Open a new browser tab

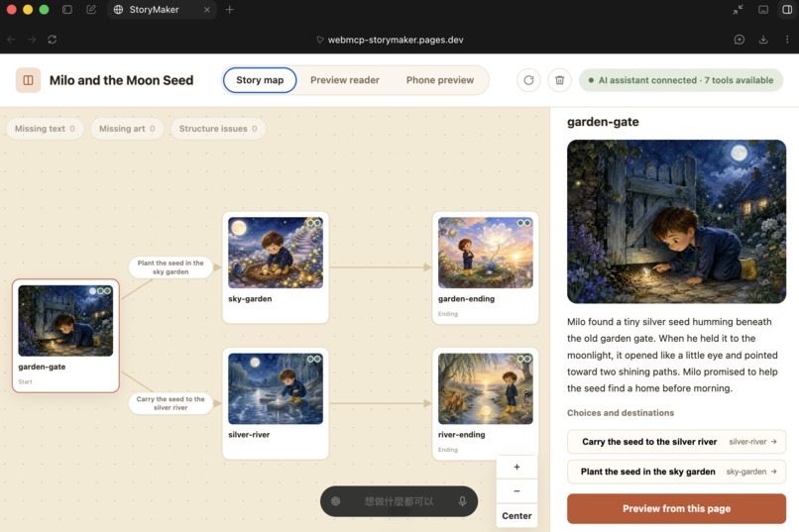[230, 10]
